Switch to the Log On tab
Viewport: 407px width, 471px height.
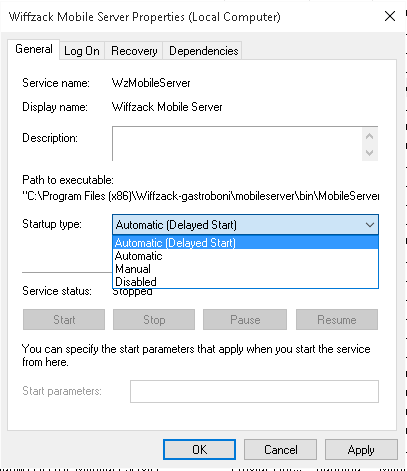tap(82, 51)
